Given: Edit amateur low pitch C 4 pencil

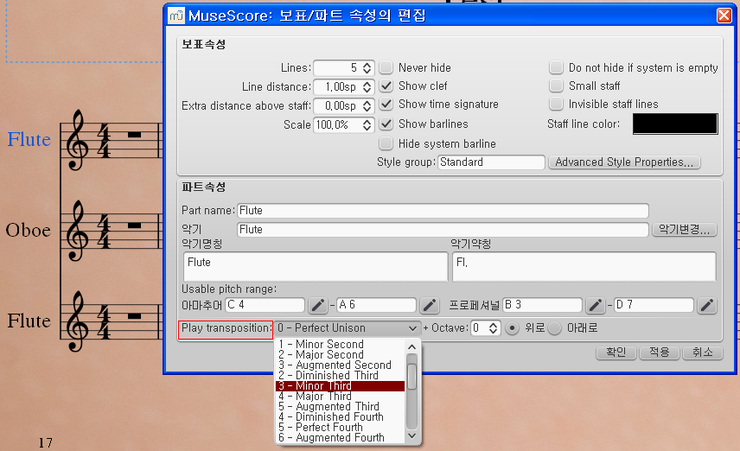Looking at the screenshot, I should tap(318, 306).
